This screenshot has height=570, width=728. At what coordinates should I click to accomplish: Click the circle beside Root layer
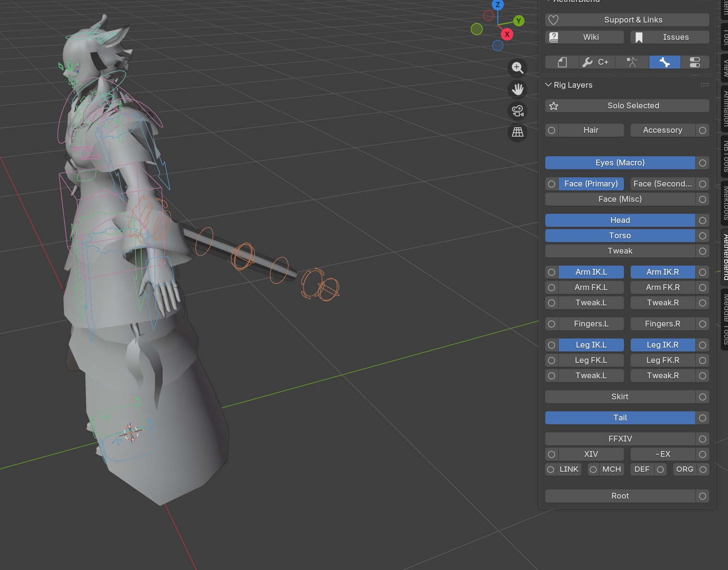pyautogui.click(x=703, y=496)
